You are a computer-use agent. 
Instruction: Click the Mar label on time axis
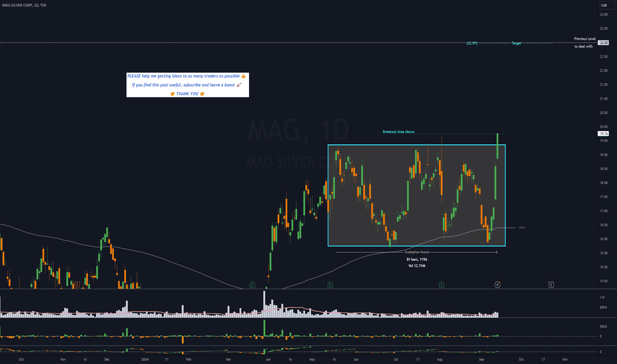(228, 359)
